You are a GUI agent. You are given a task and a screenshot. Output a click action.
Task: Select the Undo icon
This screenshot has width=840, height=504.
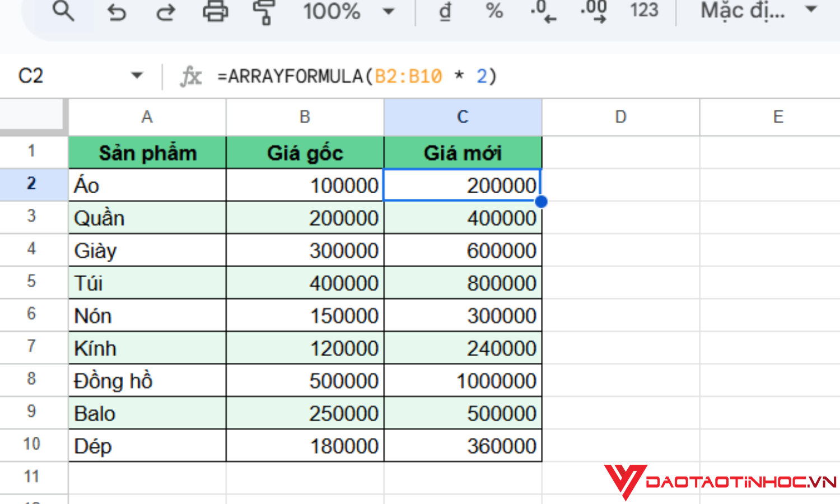pyautogui.click(x=117, y=12)
